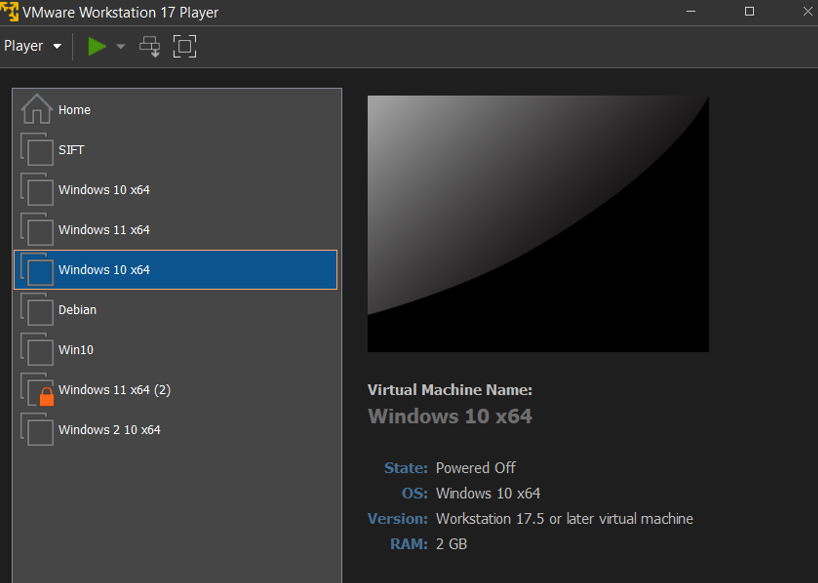Click the locked VM icon for Windows 11 x64 (2)
The height and width of the screenshot is (583, 818).
[x=37, y=389]
